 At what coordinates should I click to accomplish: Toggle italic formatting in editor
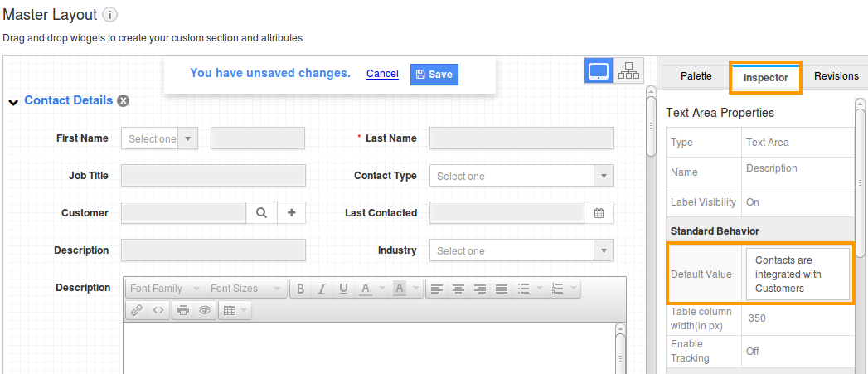[322, 289]
